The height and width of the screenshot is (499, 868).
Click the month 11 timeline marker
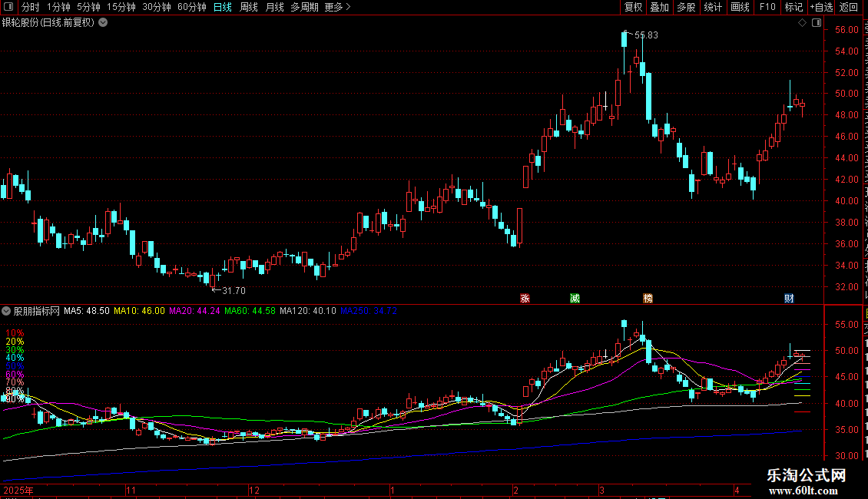pyautogui.click(x=131, y=490)
